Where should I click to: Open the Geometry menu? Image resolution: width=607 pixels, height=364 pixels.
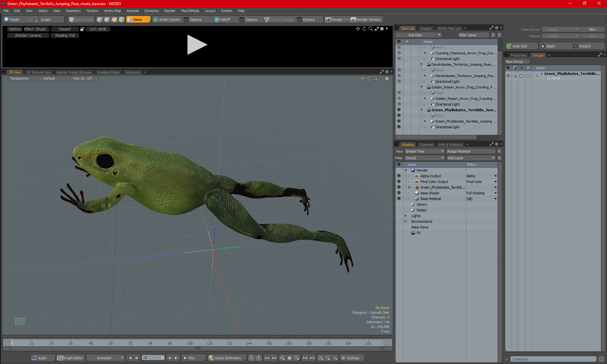[73, 11]
